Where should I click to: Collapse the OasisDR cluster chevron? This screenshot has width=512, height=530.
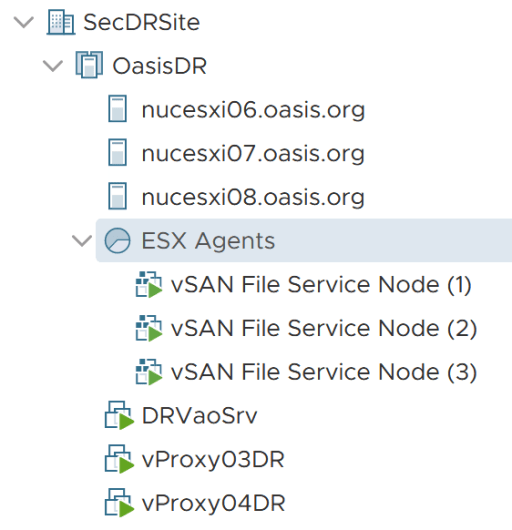(53, 66)
